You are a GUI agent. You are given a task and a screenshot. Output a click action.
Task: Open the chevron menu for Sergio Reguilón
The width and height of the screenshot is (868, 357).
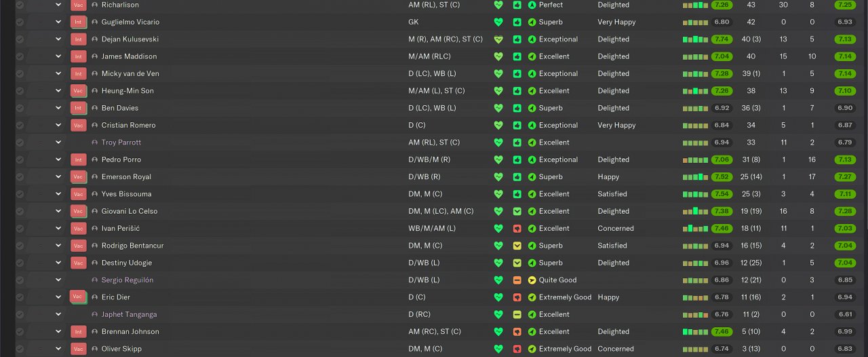[x=58, y=280]
